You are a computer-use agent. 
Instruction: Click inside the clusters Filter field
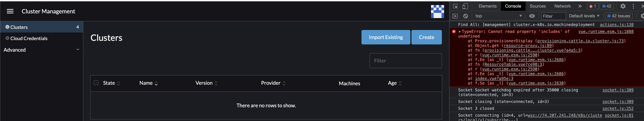405,61
